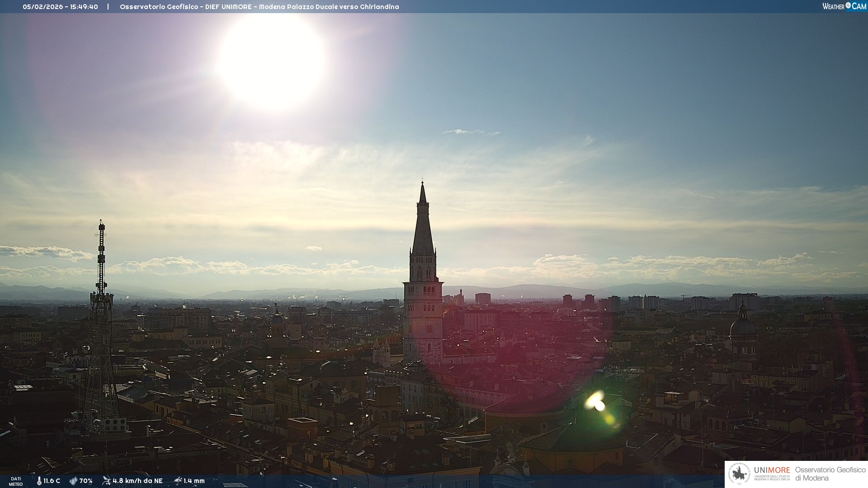
Task: Click the church dome at right
Action: (742, 325)
